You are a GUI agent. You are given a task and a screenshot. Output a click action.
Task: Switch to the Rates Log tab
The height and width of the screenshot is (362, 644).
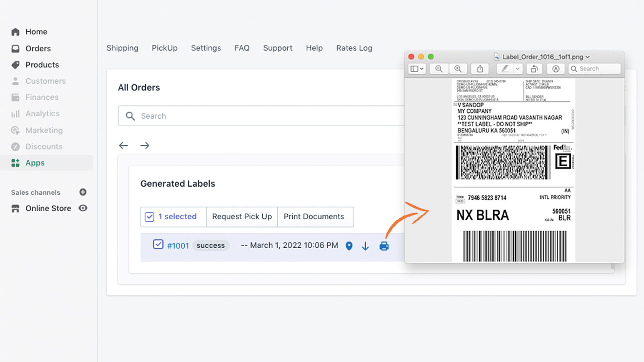pyautogui.click(x=354, y=48)
